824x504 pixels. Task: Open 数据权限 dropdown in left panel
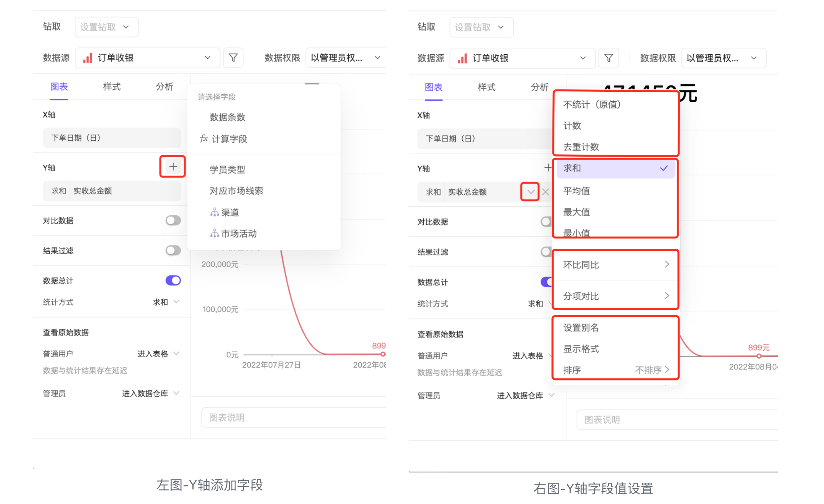point(345,58)
